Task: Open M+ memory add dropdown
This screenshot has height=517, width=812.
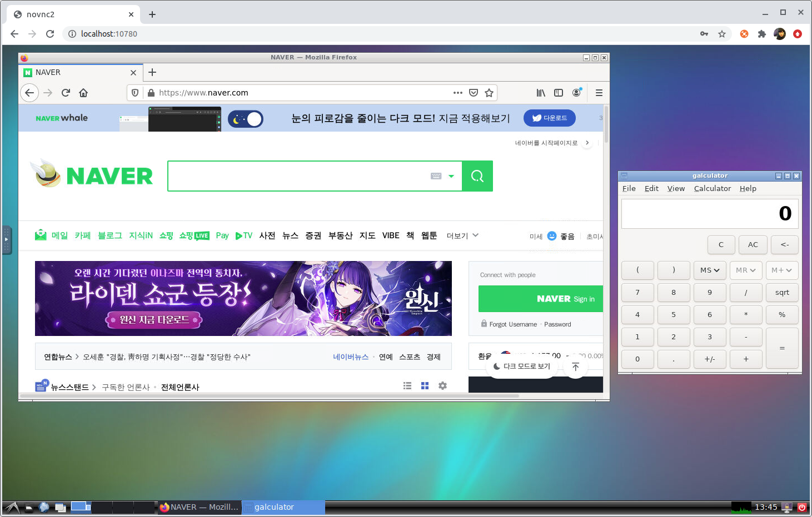Action: [782, 270]
